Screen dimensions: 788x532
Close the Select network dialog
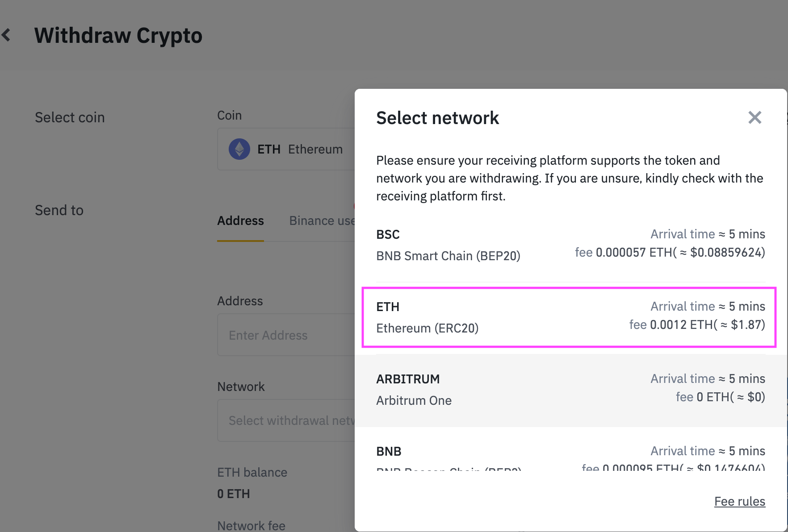(x=754, y=118)
